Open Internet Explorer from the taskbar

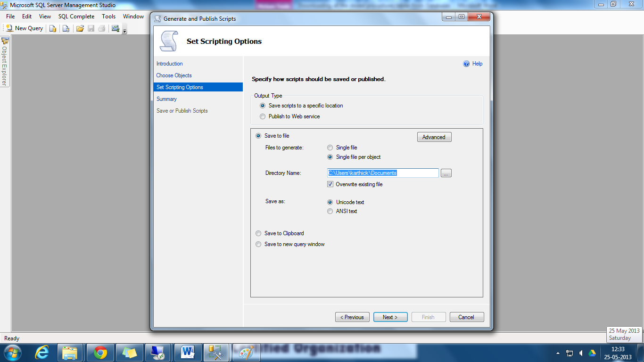coord(42,353)
